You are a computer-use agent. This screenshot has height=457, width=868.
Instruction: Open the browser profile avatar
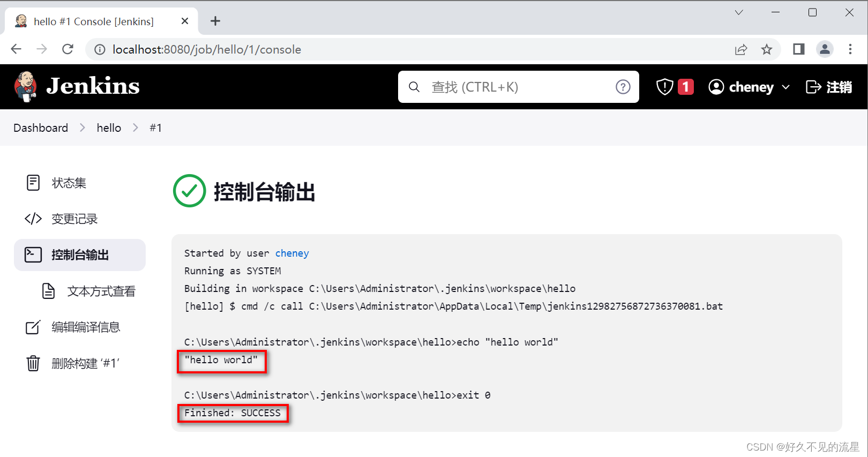pos(825,49)
